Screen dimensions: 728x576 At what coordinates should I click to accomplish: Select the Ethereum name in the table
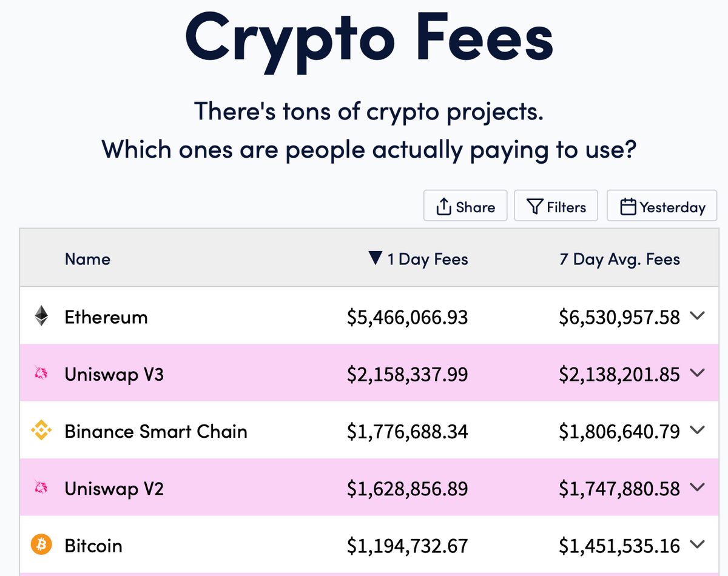106,317
